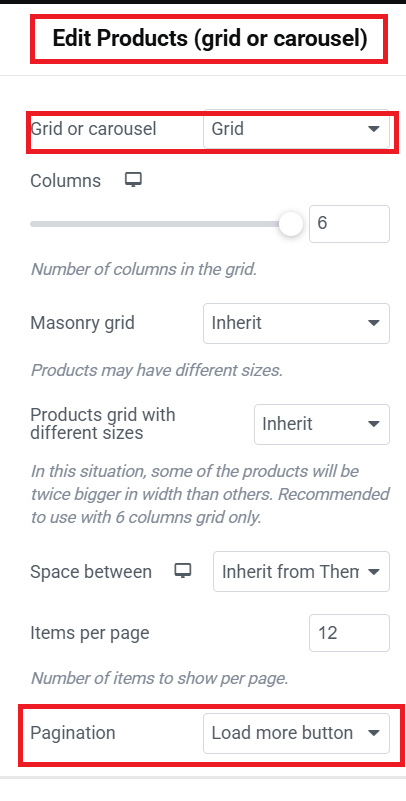Click the Columns responsive desktop icon
This screenshot has width=406, height=801.
click(x=133, y=180)
